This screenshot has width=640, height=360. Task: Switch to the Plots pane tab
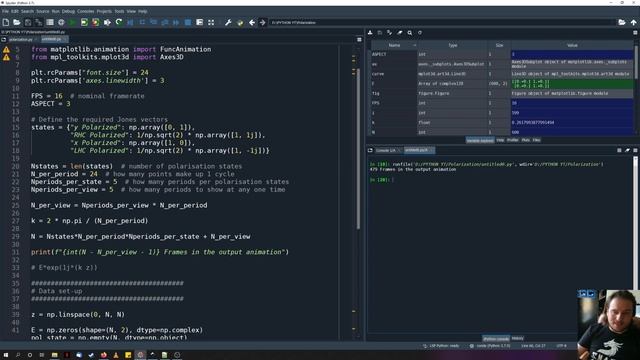525,140
